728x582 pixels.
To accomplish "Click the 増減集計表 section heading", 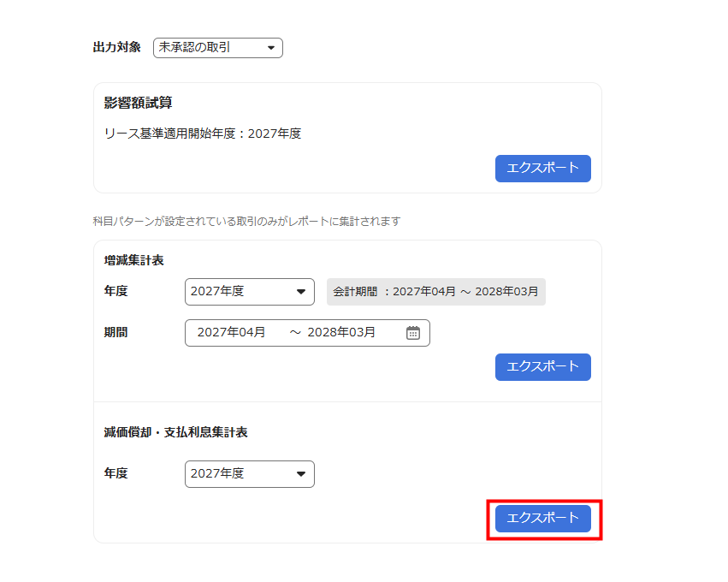I will click(133, 260).
